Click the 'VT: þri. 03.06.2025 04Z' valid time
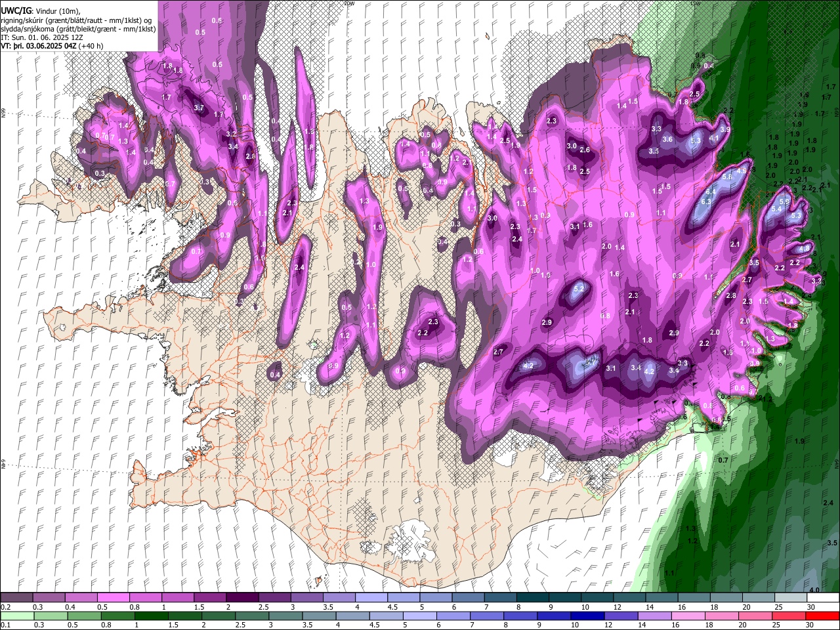The height and width of the screenshot is (630, 840). [x=39, y=46]
